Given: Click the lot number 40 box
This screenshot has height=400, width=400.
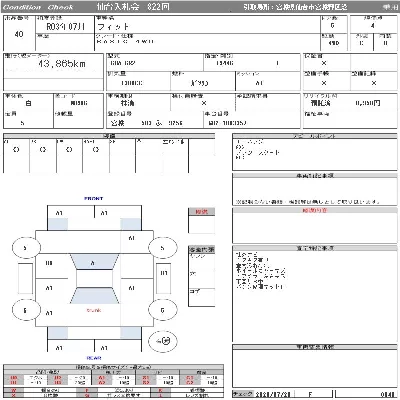Looking at the screenshot, I should pyautogui.click(x=19, y=33).
